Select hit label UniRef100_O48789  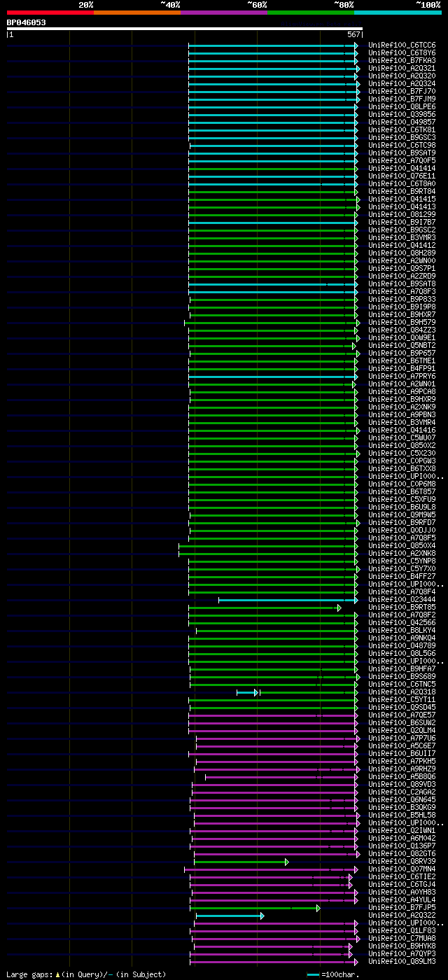click(402, 646)
